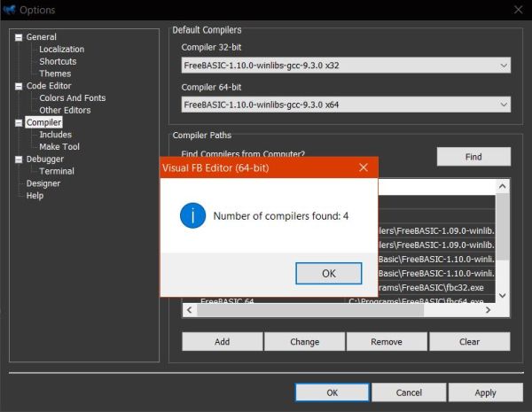This screenshot has height=412, width=532.
Task: Select the second FreeBASIC-1.09.0-winlib path row
Action: click(436, 245)
